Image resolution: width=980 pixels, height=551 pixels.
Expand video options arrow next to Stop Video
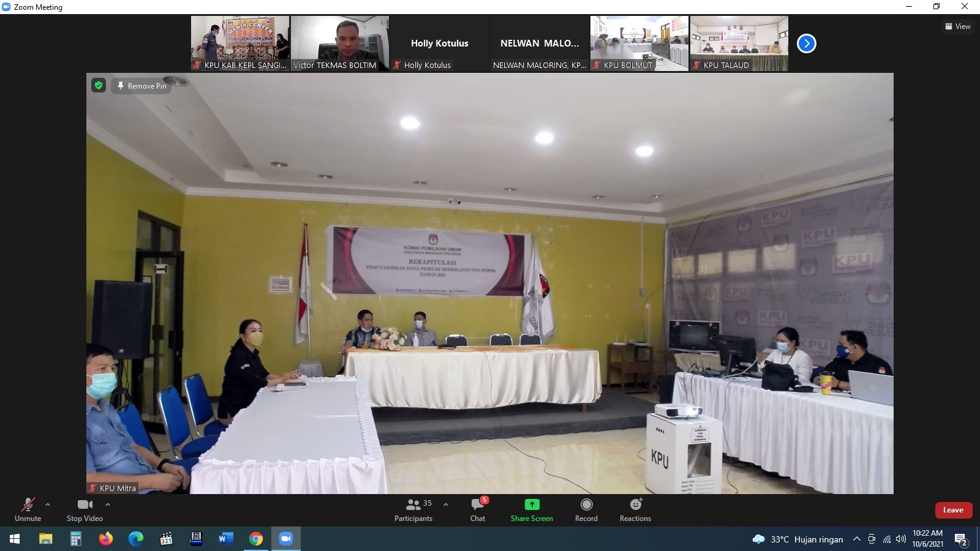108,504
